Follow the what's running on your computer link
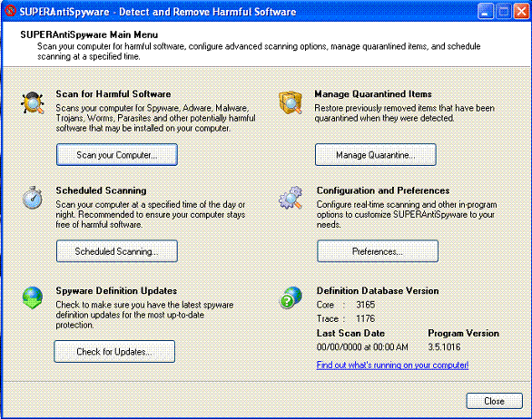This screenshot has width=532, height=419. coord(392,365)
